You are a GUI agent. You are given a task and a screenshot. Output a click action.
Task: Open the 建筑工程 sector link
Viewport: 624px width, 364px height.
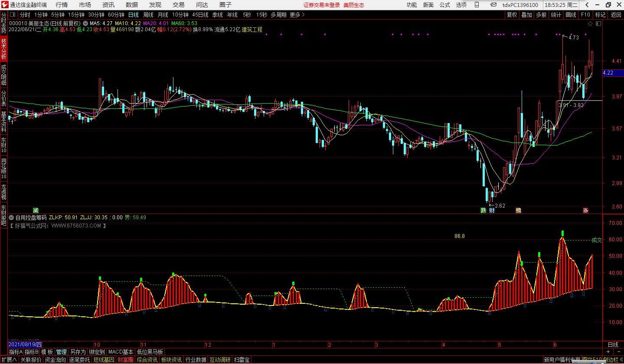click(252, 29)
